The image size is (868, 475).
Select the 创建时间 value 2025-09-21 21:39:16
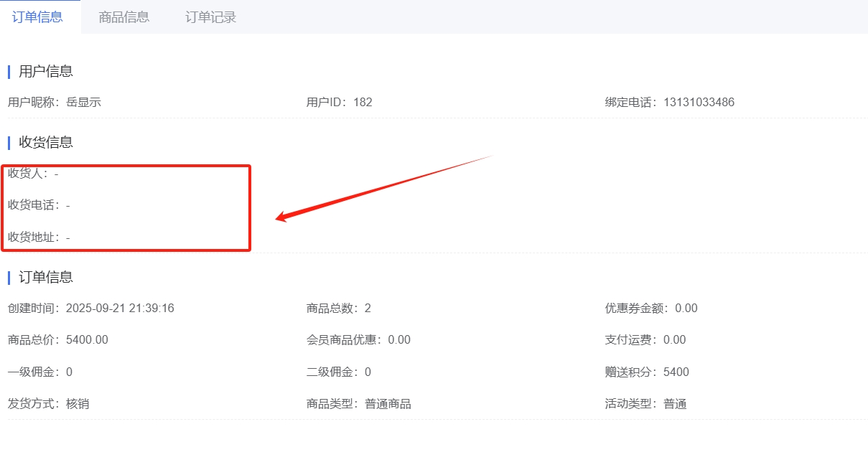pos(120,309)
